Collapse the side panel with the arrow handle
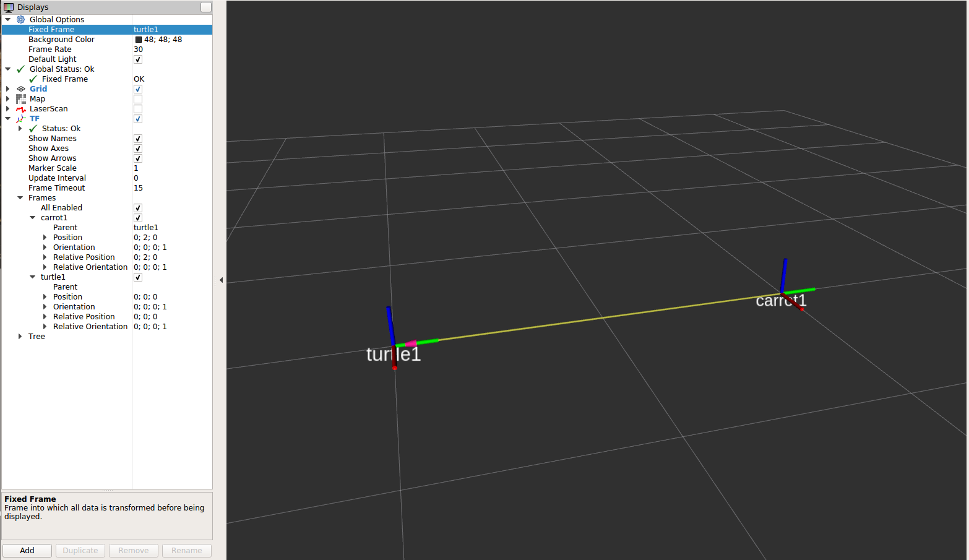This screenshot has width=969, height=560. coord(221,280)
